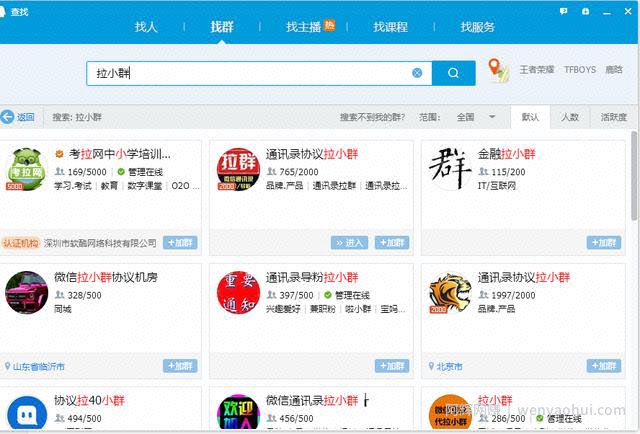This screenshot has height=434, width=640.
Task: Sort results by 人数
Action: point(570,117)
